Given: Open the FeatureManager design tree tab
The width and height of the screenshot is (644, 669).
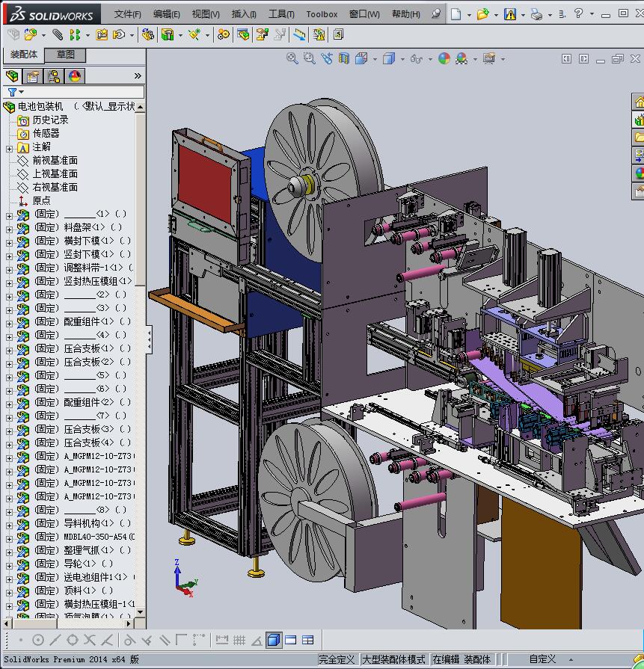Looking at the screenshot, I should (x=12, y=76).
